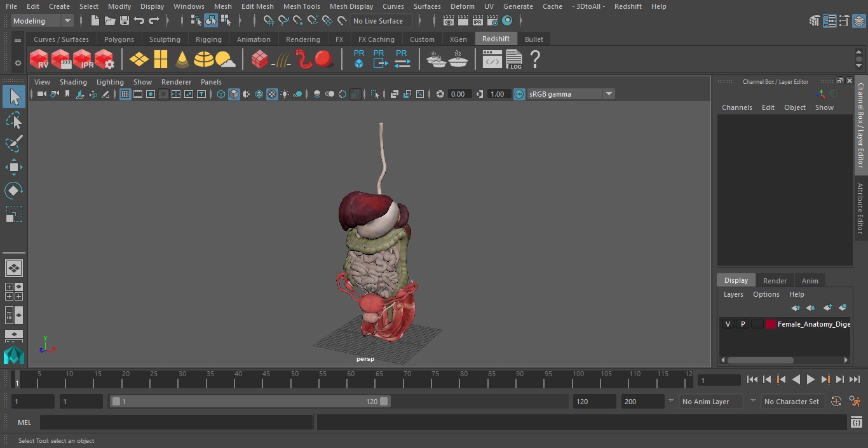Open the Channels menu in Channel Box
Viewport: 868px width, 448px height.
(736, 107)
